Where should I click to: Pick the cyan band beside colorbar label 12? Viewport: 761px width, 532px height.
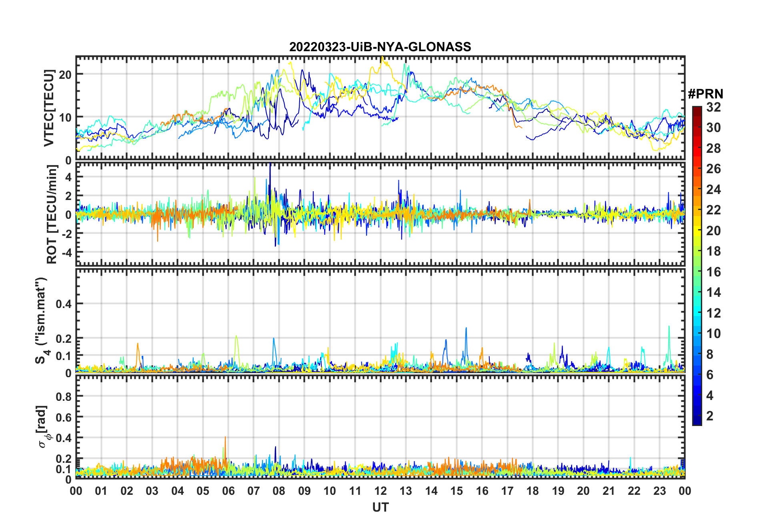click(697, 313)
